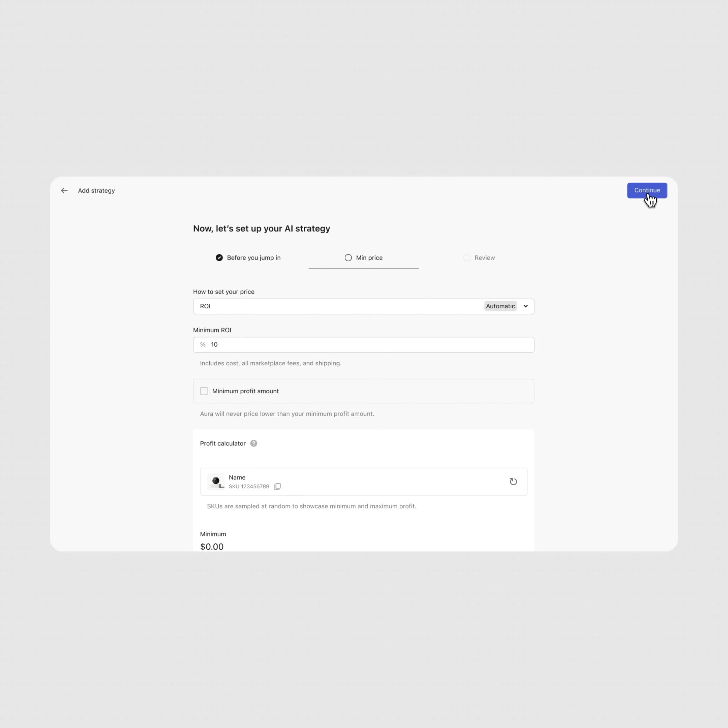Viewport: 728px width, 728px height.
Task: Click the Minimum profit amount label
Action: click(245, 391)
